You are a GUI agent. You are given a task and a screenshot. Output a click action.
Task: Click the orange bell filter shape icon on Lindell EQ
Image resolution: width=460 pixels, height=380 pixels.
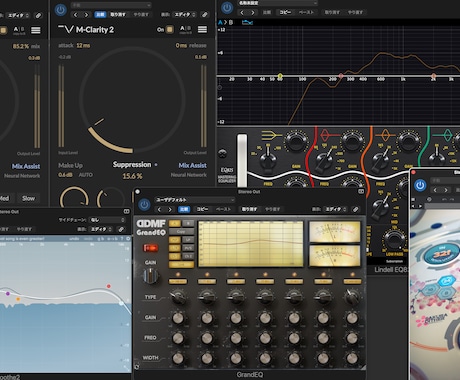[x=385, y=135]
